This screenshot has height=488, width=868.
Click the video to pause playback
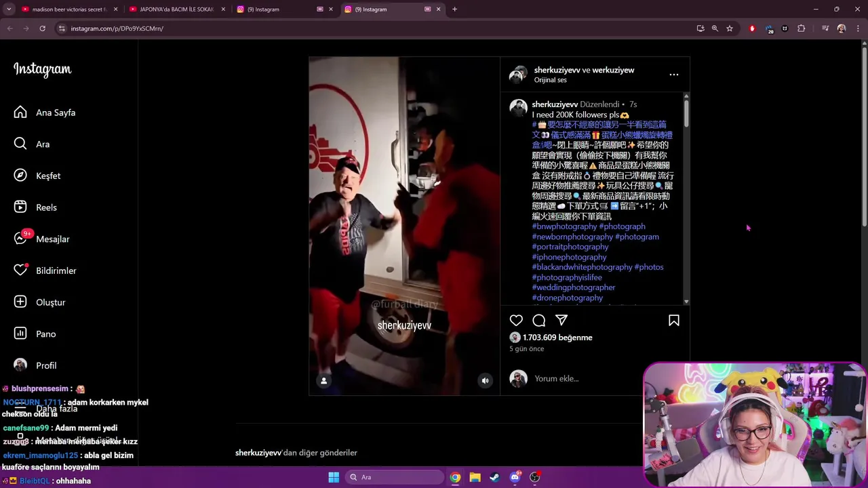pos(404,226)
